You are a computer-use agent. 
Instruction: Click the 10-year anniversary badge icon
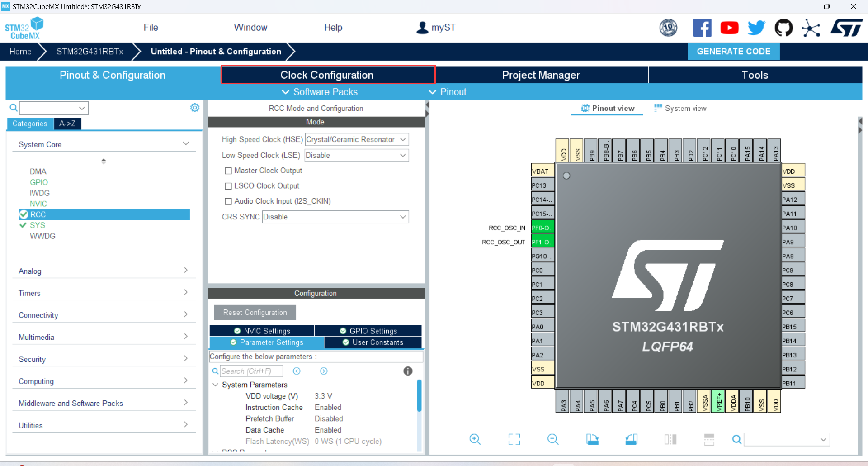coord(668,28)
